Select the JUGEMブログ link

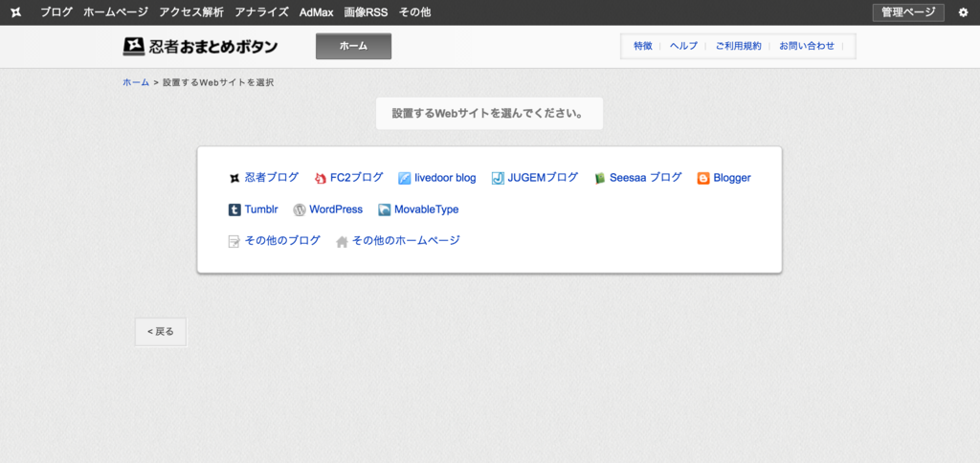(543, 178)
